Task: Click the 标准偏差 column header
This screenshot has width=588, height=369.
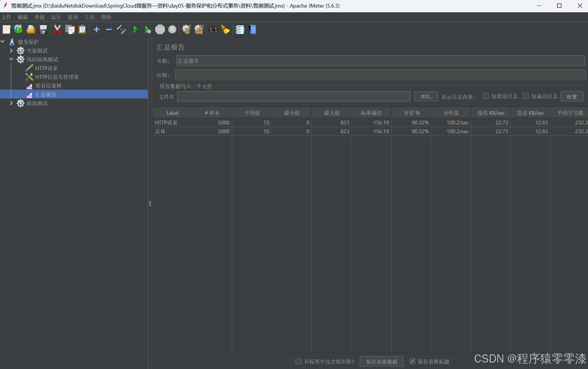Action: coord(371,113)
